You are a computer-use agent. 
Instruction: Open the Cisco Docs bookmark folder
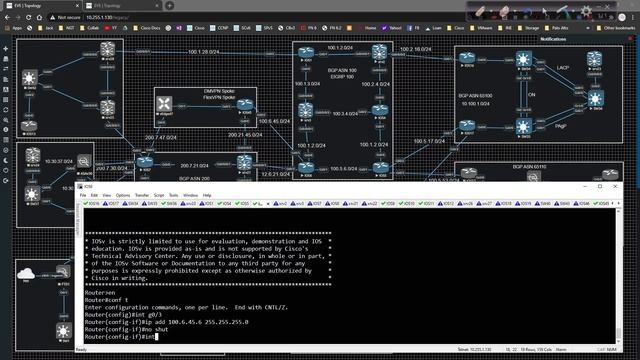pos(147,28)
